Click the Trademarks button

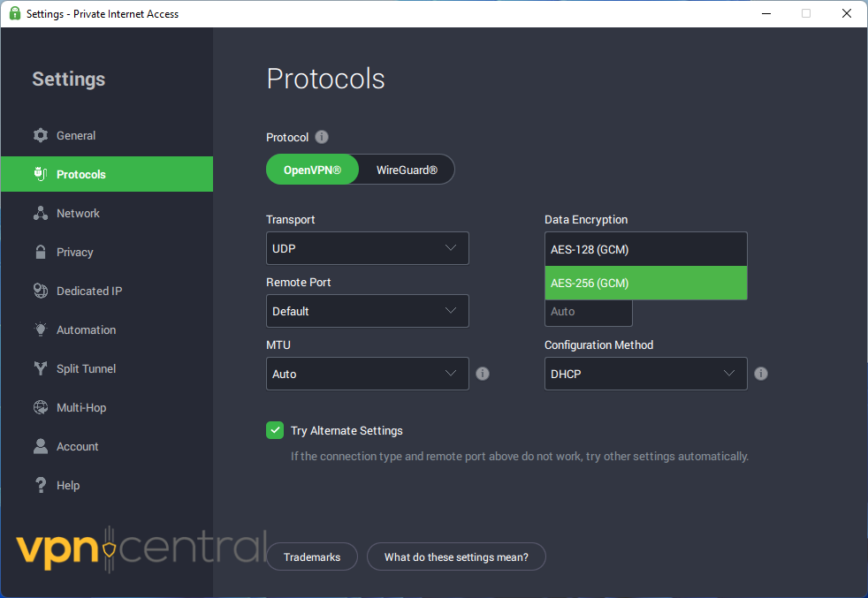[x=311, y=556]
